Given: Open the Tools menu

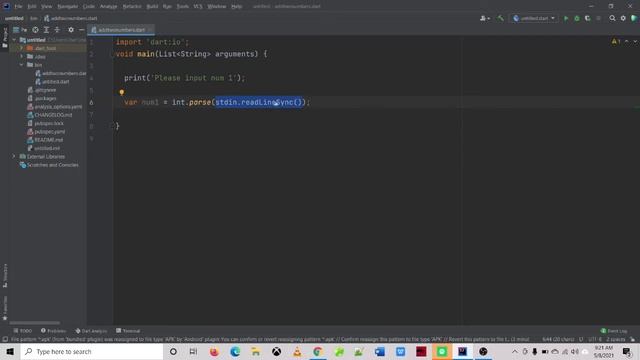Looking at the screenshot, I should coord(182,7).
